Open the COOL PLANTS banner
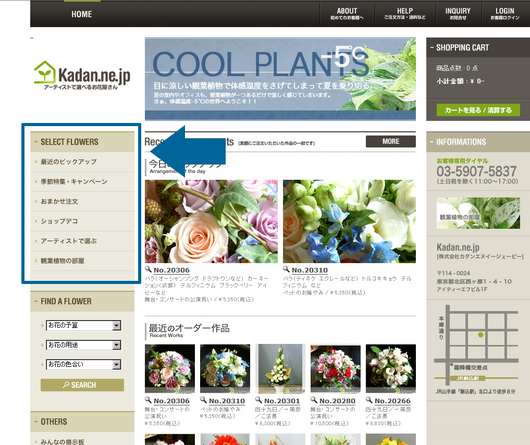530x445 pixels. (x=280, y=79)
